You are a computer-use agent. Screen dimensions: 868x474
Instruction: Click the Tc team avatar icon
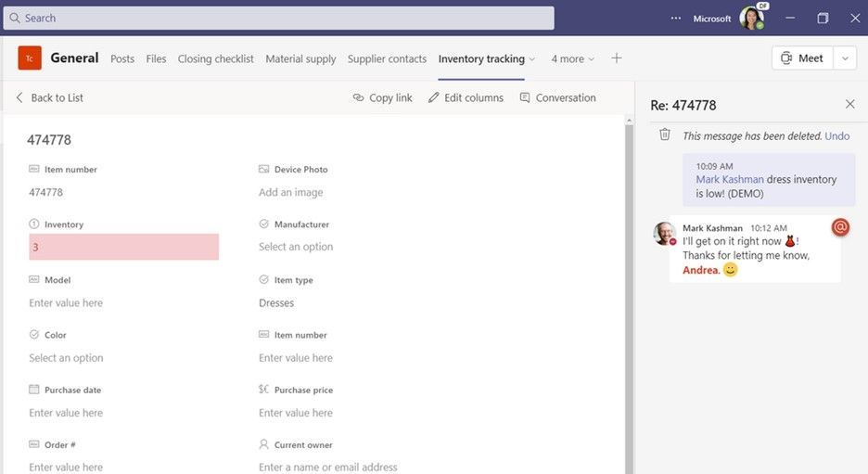(x=30, y=58)
